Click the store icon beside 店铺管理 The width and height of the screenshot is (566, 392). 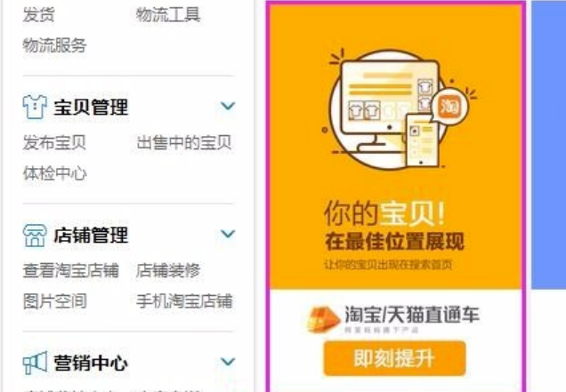35,236
